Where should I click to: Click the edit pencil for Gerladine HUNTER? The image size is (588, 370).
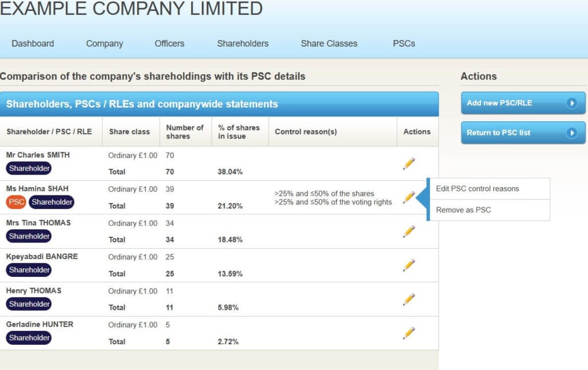point(409,333)
